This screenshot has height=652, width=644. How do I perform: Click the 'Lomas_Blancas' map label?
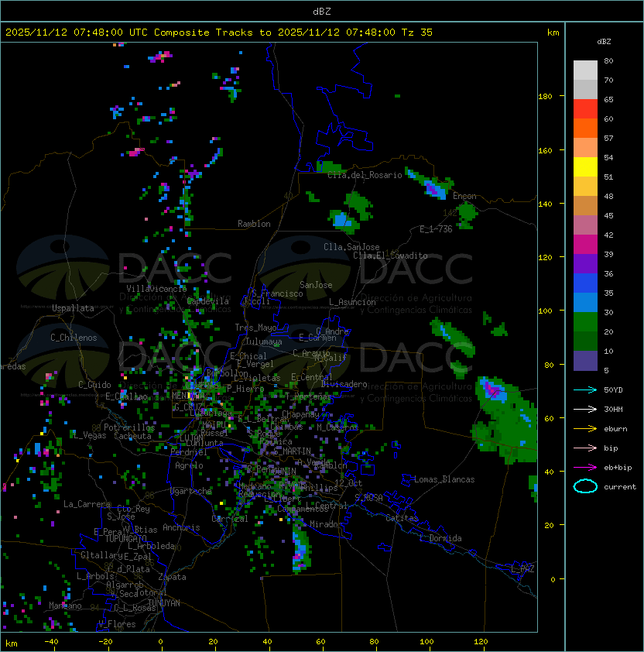(x=444, y=480)
